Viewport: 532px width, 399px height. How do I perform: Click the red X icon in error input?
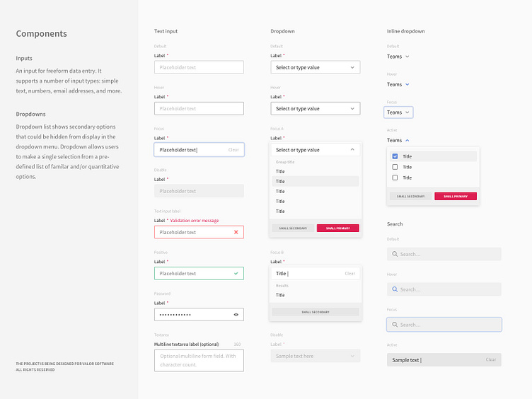[x=236, y=232]
